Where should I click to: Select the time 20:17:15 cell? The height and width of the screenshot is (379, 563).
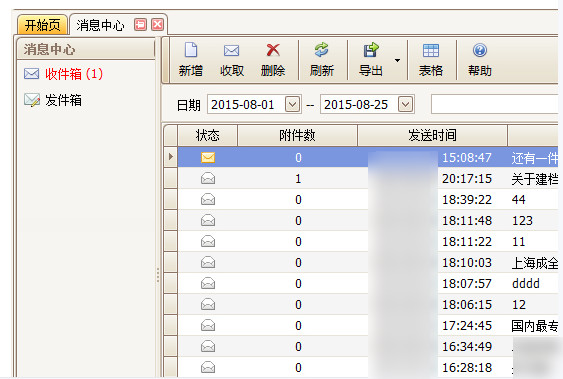pos(467,178)
